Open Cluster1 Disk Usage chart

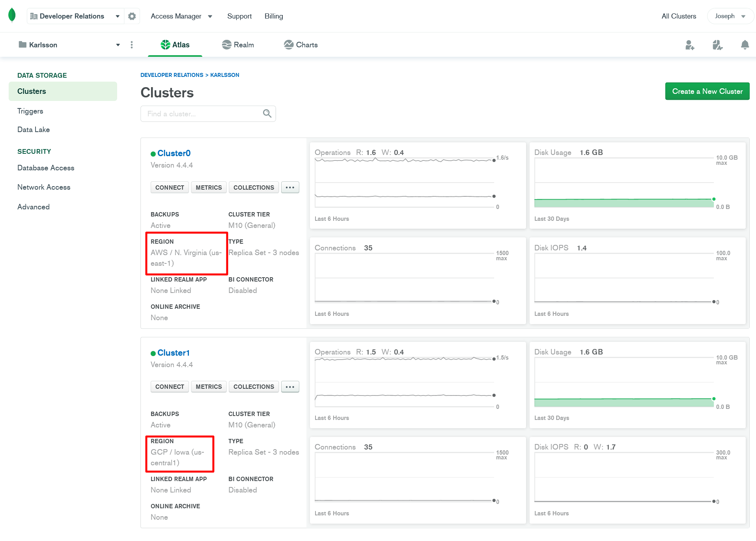[x=637, y=385]
